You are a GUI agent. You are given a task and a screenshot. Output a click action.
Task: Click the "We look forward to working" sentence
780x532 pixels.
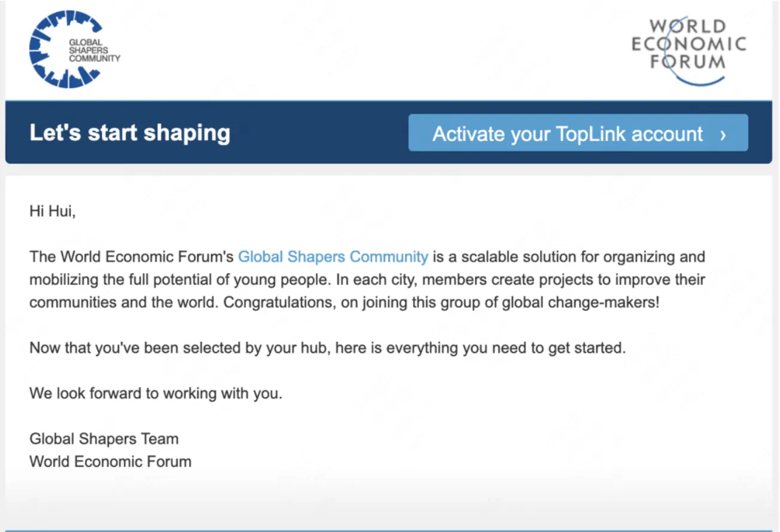(x=156, y=394)
